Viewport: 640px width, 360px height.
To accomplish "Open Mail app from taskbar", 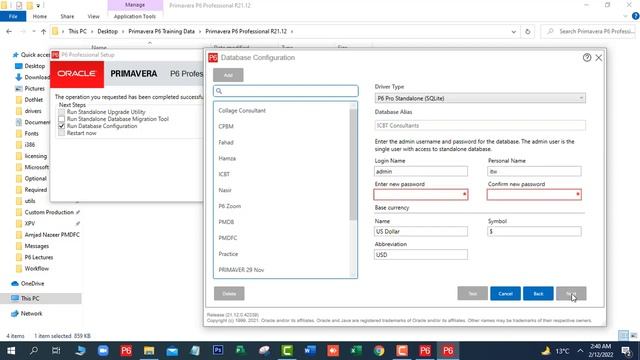I will coord(172,351).
